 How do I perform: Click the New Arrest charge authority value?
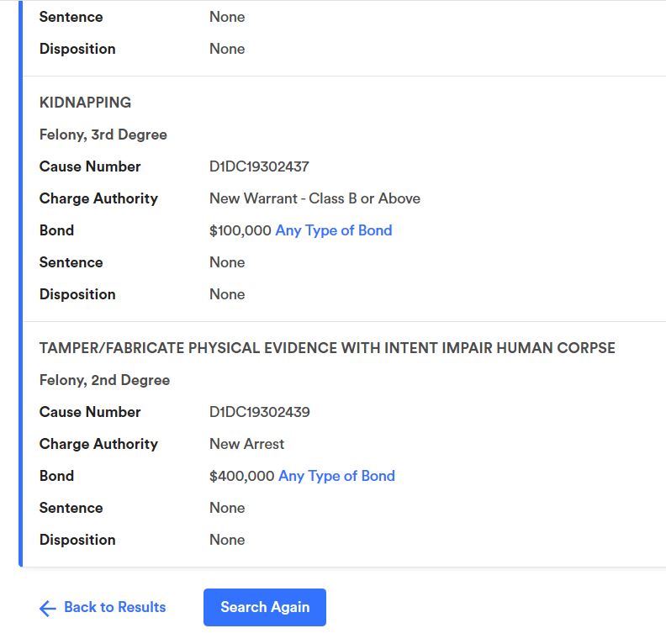click(246, 444)
